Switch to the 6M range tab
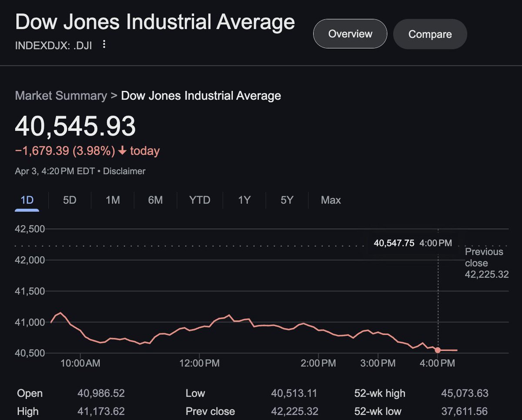522x420 pixels. point(155,200)
